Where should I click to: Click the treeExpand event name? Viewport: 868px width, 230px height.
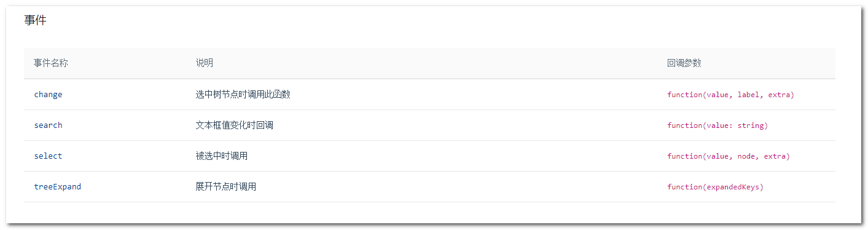[x=58, y=187]
